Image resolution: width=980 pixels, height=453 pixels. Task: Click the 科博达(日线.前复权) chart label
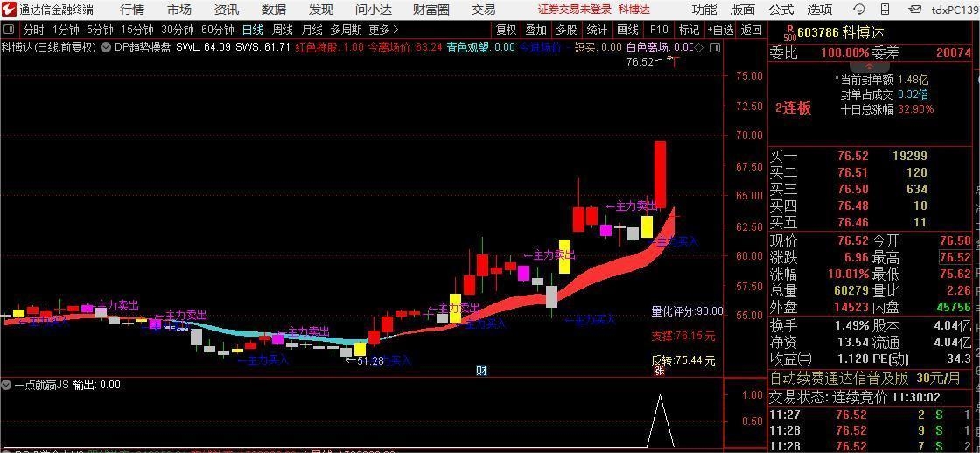[49, 47]
